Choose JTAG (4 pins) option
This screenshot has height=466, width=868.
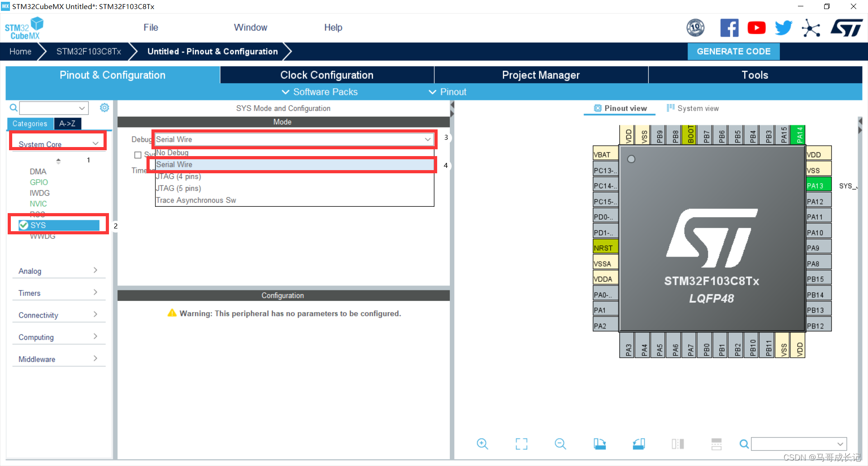(294, 176)
